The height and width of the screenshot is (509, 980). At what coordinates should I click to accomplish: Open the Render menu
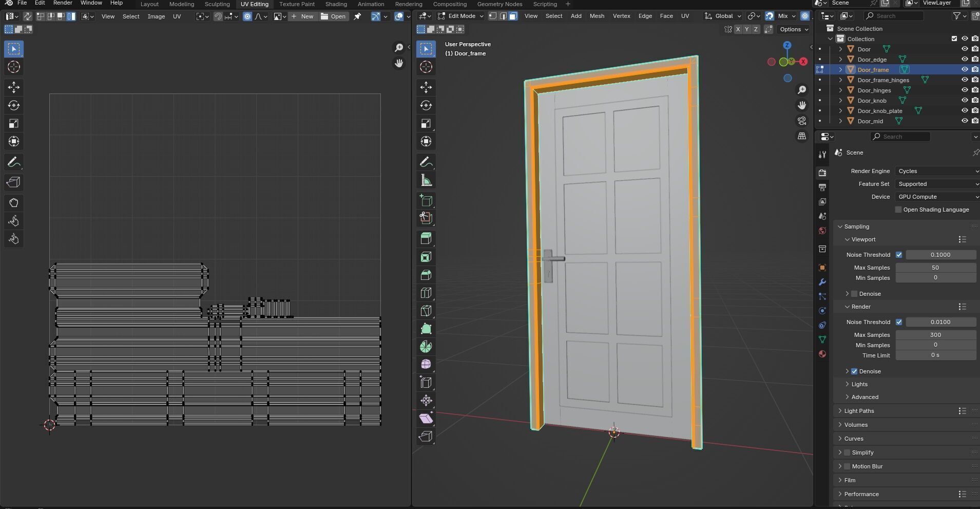click(x=63, y=3)
